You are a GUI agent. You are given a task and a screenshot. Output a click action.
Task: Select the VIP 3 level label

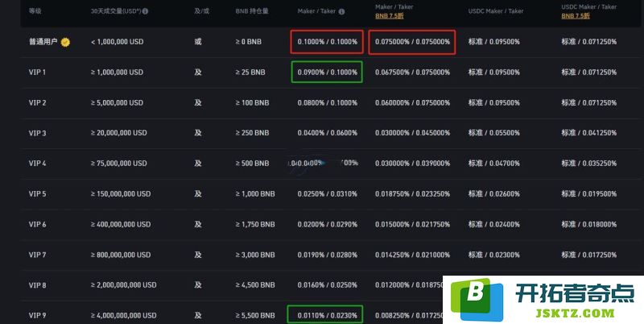[37, 133]
